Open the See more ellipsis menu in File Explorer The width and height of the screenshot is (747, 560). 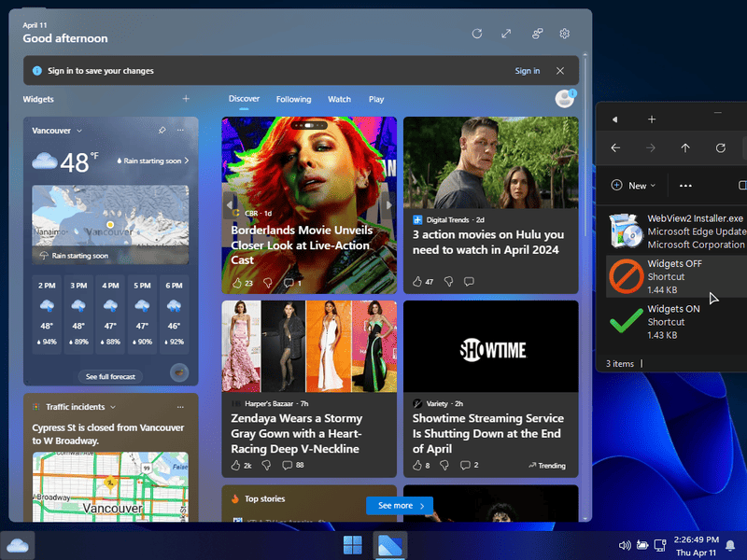685,186
